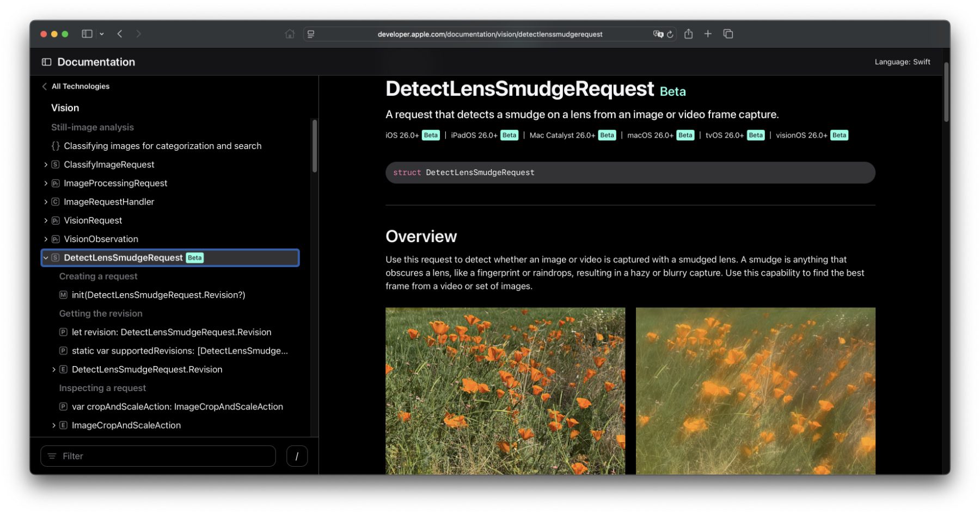Viewport: 980px width, 514px height.
Task: Open the Share icon in the toolbar
Action: tap(688, 34)
